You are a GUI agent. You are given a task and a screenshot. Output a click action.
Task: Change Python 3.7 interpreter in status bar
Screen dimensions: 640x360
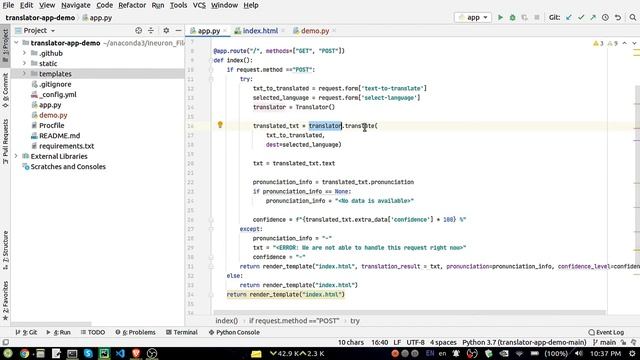click(524, 342)
